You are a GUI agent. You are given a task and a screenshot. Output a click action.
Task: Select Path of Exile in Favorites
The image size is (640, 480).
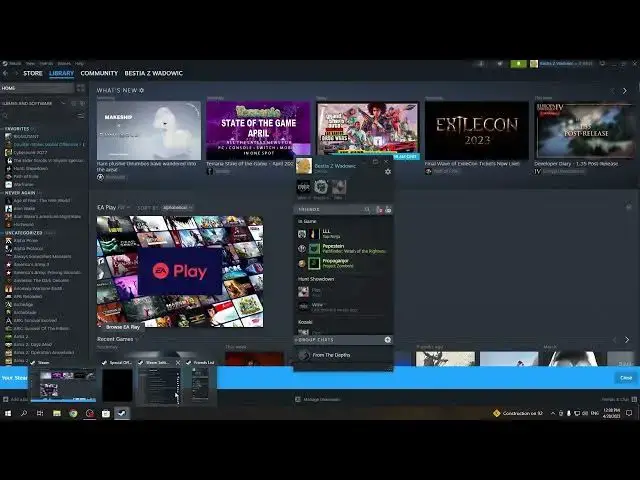(x=26, y=176)
